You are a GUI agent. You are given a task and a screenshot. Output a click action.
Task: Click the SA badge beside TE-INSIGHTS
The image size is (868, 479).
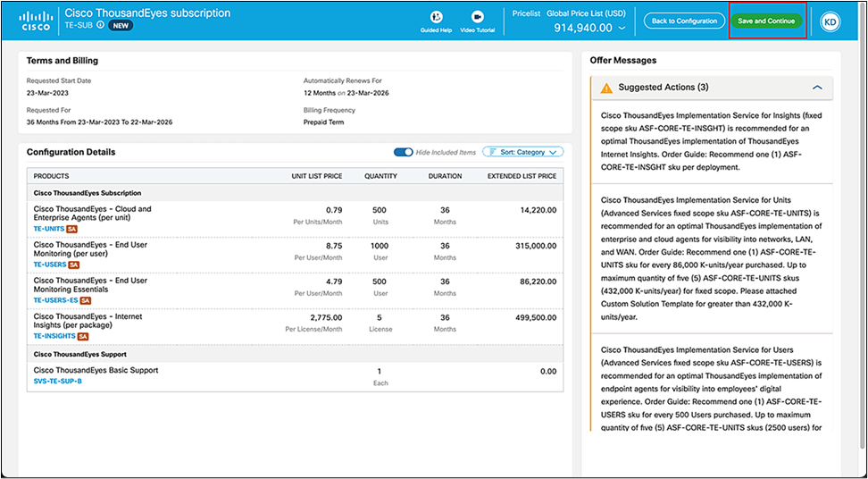click(x=82, y=336)
